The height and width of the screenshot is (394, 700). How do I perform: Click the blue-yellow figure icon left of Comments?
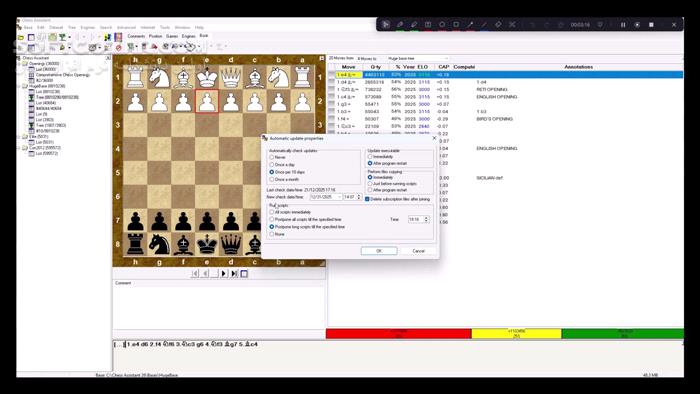(108, 37)
